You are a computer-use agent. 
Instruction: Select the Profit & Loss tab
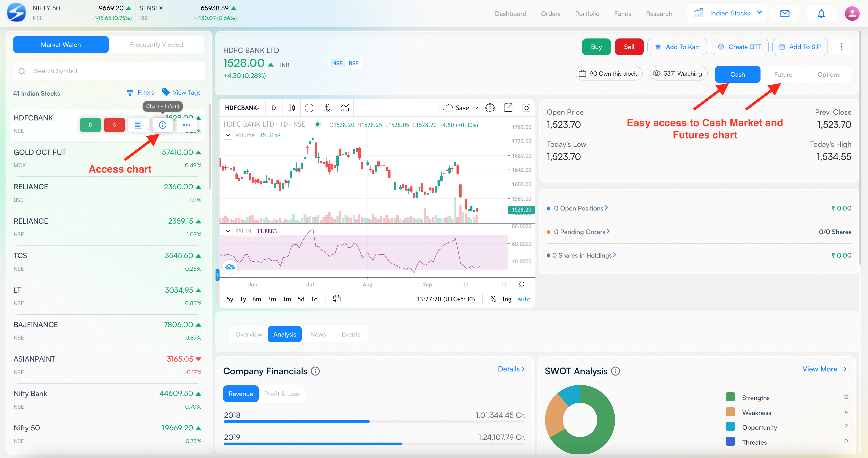[282, 394]
